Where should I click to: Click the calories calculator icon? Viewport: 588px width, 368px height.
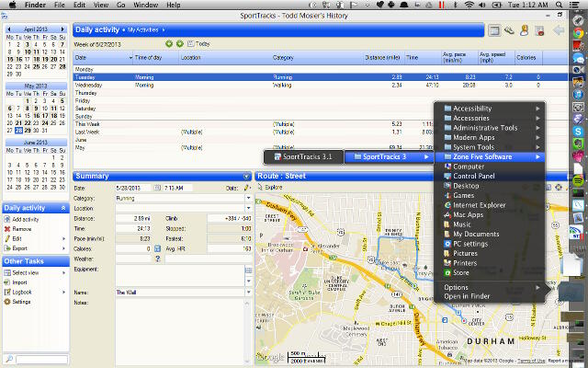157,248
